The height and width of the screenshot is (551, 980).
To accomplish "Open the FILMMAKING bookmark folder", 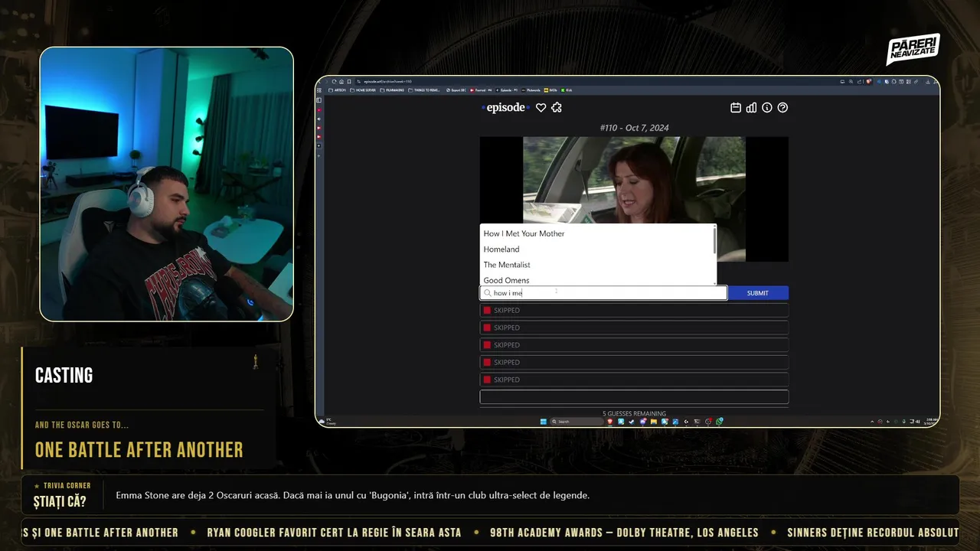I will pyautogui.click(x=392, y=90).
